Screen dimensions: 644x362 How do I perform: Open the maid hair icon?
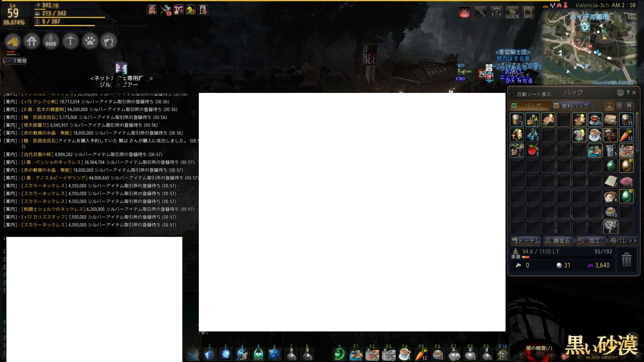(x=109, y=41)
